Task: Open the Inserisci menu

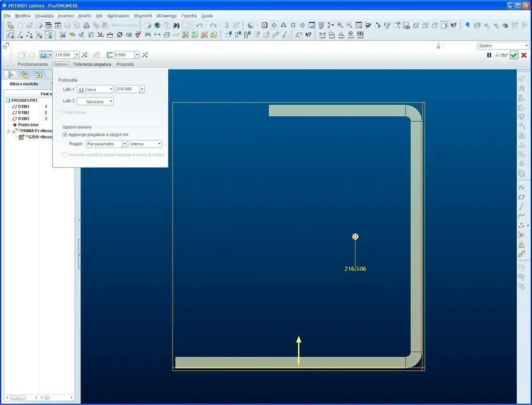Action: (x=66, y=16)
